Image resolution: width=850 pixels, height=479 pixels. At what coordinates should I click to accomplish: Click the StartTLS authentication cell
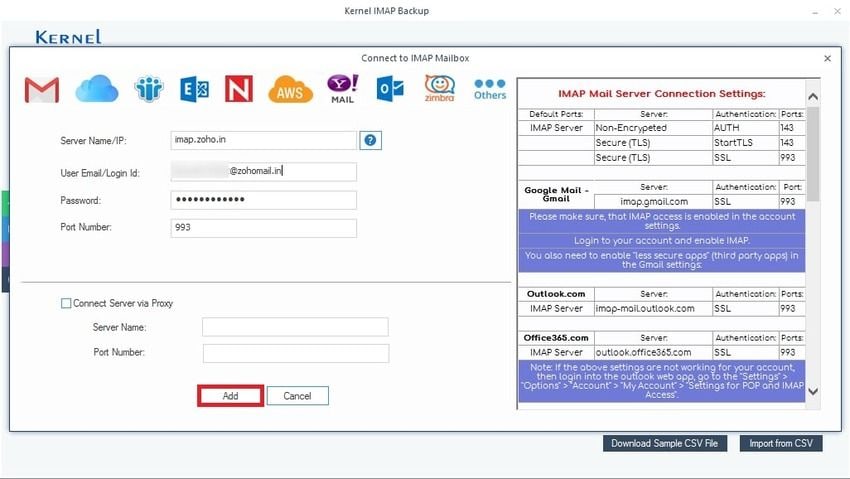click(x=746, y=143)
